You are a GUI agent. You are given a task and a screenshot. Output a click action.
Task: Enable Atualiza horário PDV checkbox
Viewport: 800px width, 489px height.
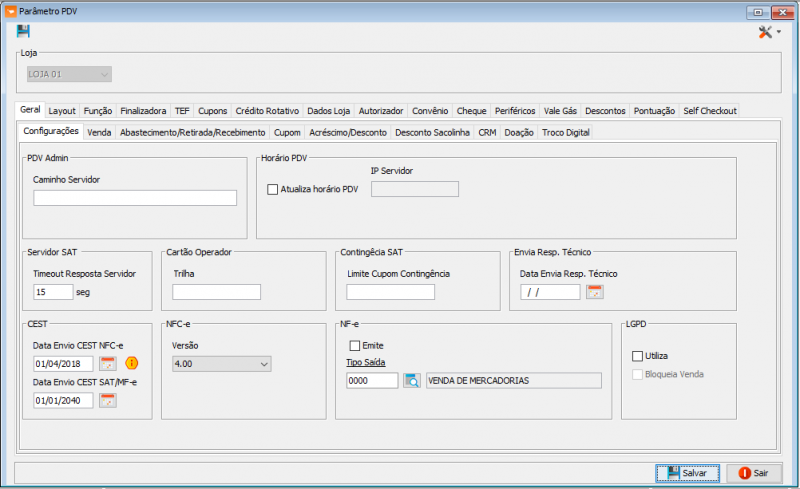click(x=272, y=189)
